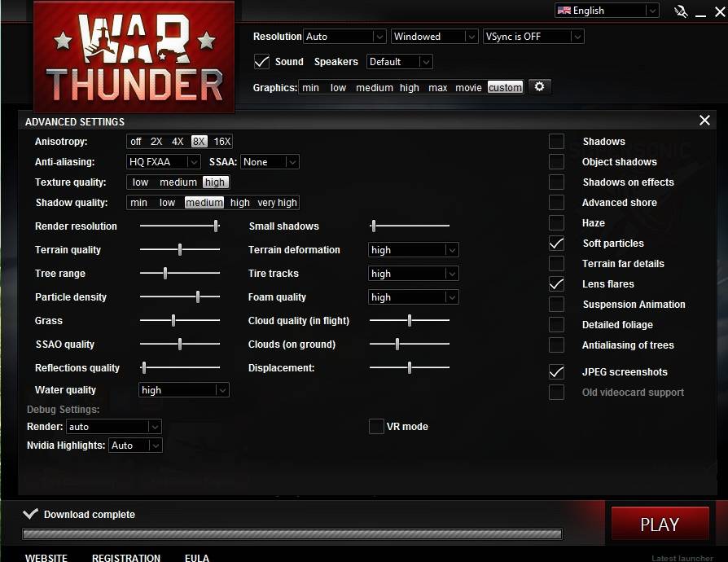Open the WEBSITE link

pyautogui.click(x=46, y=557)
